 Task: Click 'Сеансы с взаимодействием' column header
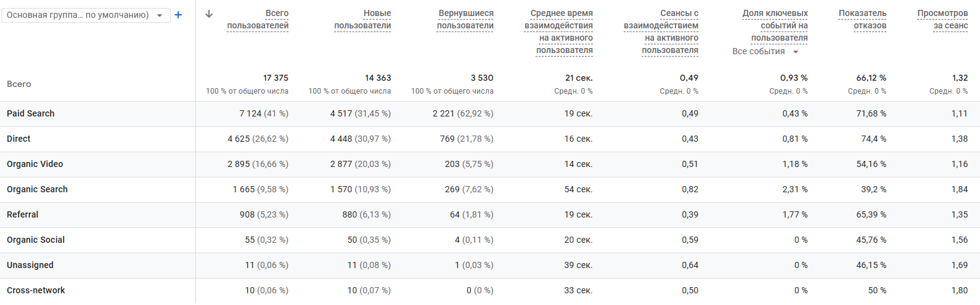(661, 31)
